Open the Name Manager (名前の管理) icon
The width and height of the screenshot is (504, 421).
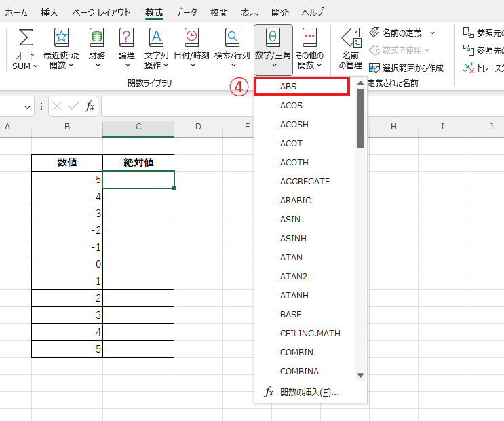tap(351, 38)
